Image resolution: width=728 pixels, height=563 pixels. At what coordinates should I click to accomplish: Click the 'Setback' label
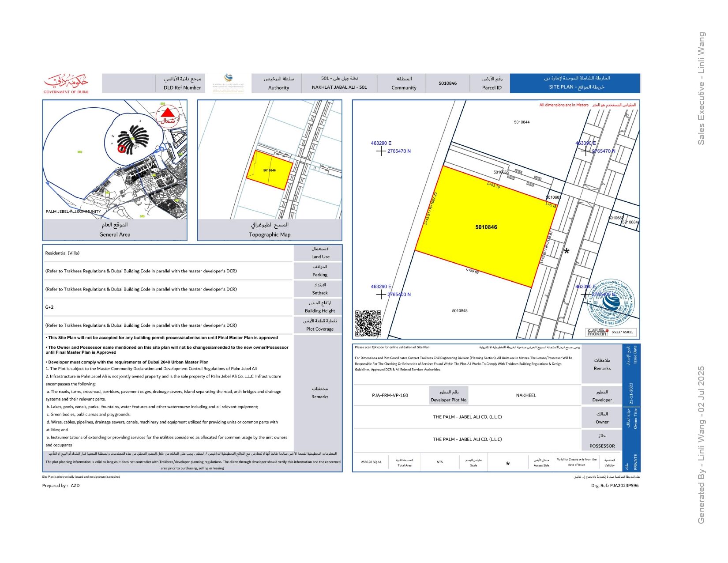point(320,293)
